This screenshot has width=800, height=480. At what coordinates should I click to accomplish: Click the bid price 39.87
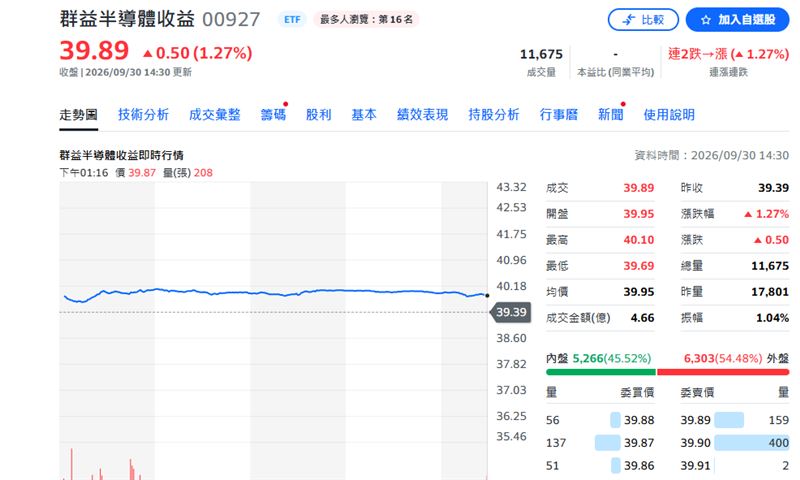click(x=639, y=443)
